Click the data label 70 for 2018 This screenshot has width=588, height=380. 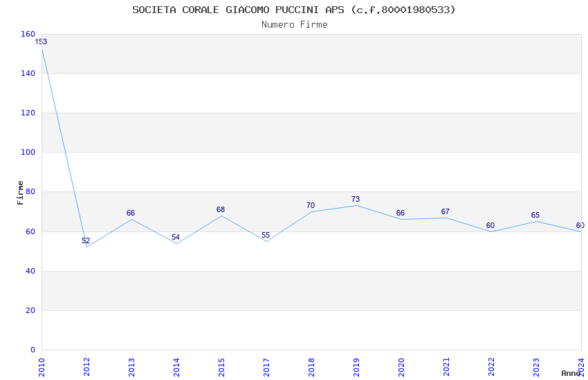(311, 205)
